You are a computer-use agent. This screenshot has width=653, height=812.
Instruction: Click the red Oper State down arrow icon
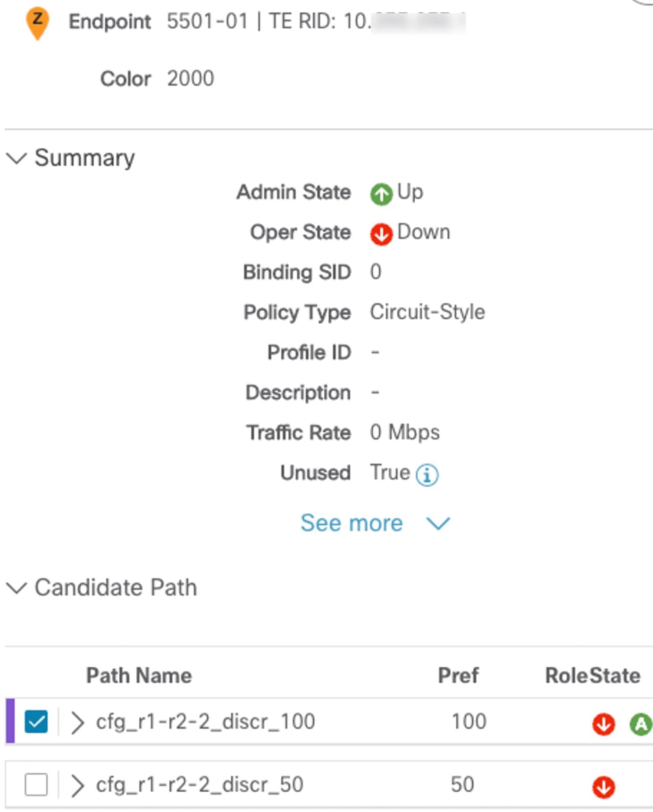(381, 232)
